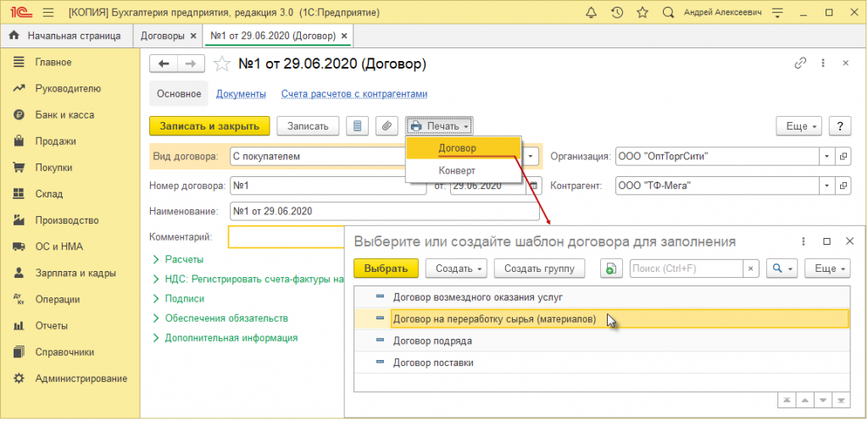Open notifications bell icon
Viewport: 868px width, 421px height.
pos(591,12)
